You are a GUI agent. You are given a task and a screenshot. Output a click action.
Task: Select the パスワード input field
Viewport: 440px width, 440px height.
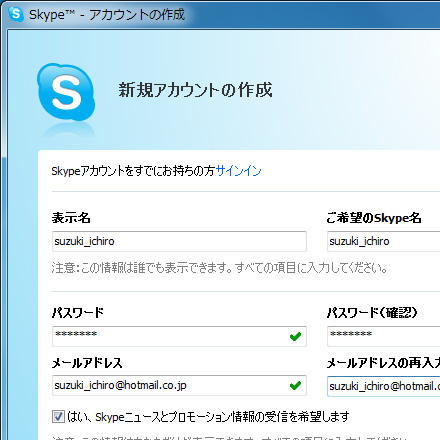click(x=179, y=336)
